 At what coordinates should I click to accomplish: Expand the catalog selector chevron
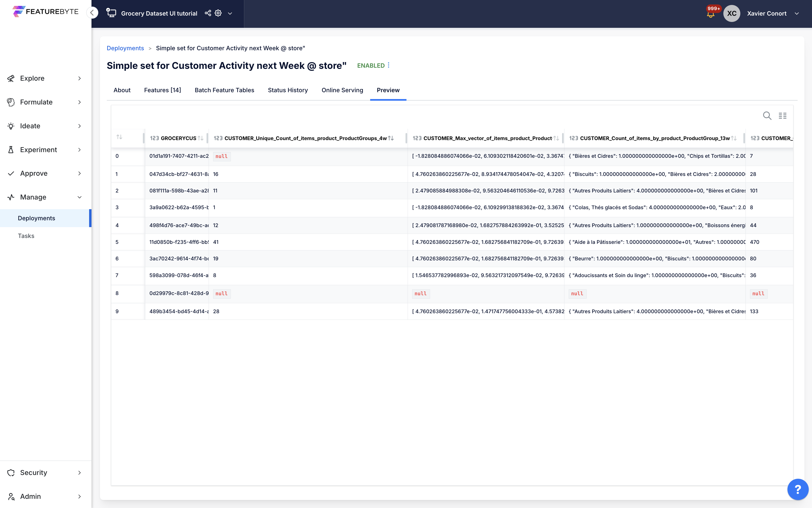(230, 13)
